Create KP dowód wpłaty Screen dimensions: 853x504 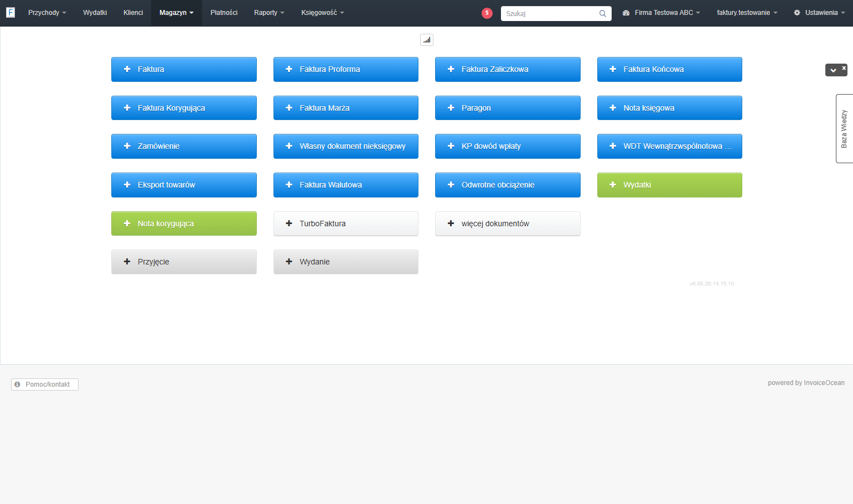508,146
